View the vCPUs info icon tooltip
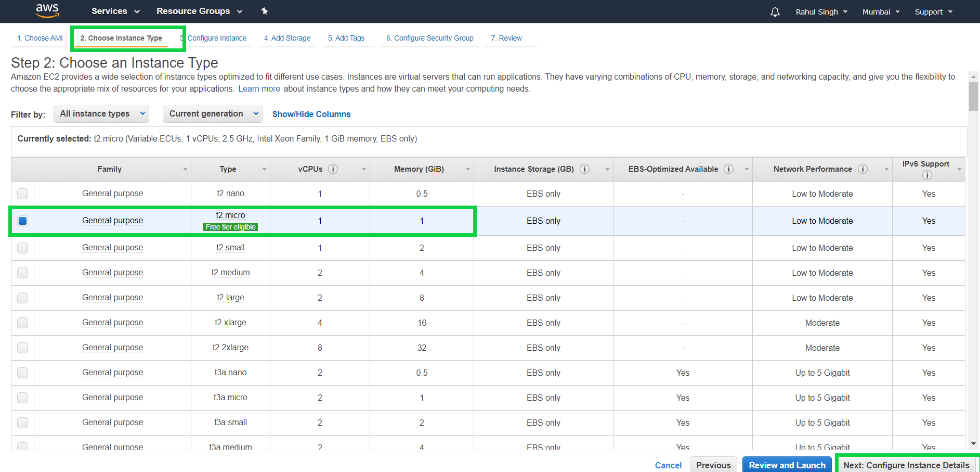Screen dimensions: 980x472 coord(333,169)
